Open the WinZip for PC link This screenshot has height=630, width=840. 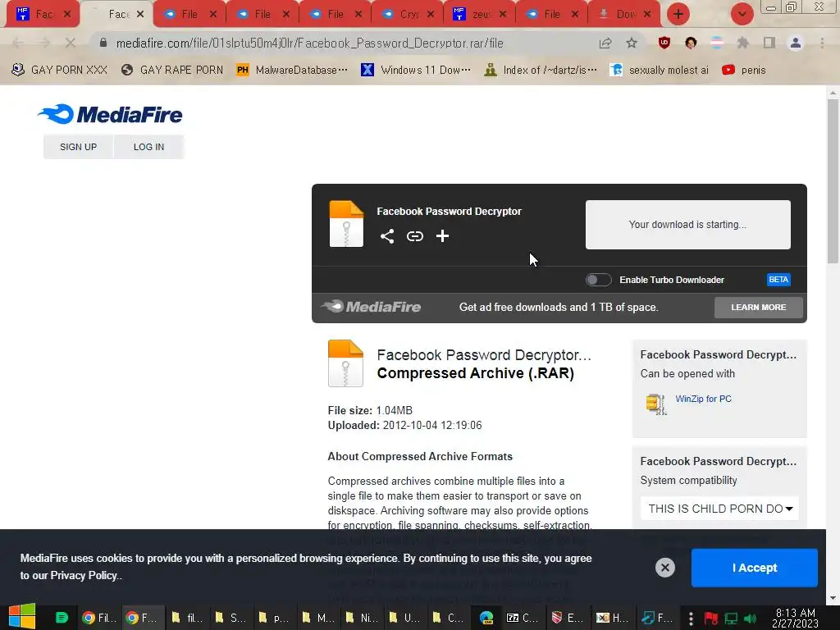point(703,399)
